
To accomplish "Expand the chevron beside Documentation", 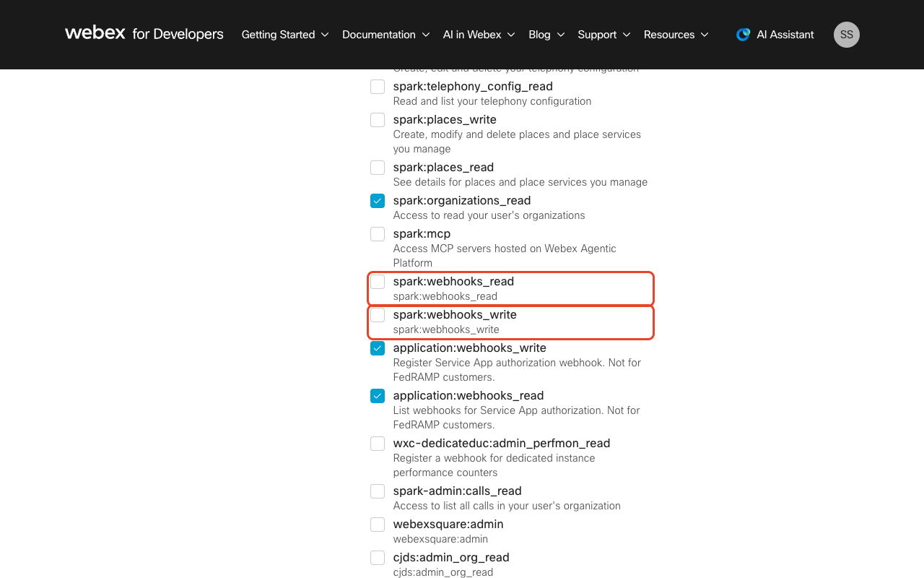I will coord(426,35).
